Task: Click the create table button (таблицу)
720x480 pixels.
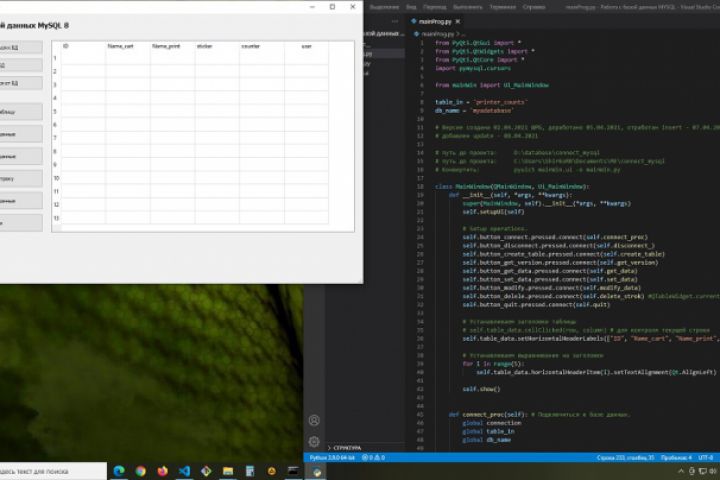Action: 21,112
